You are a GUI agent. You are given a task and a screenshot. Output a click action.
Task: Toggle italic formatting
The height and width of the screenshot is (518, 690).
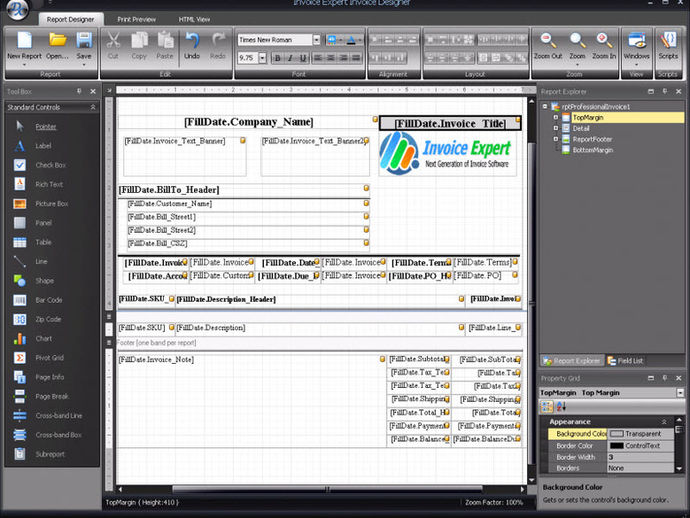click(290, 58)
